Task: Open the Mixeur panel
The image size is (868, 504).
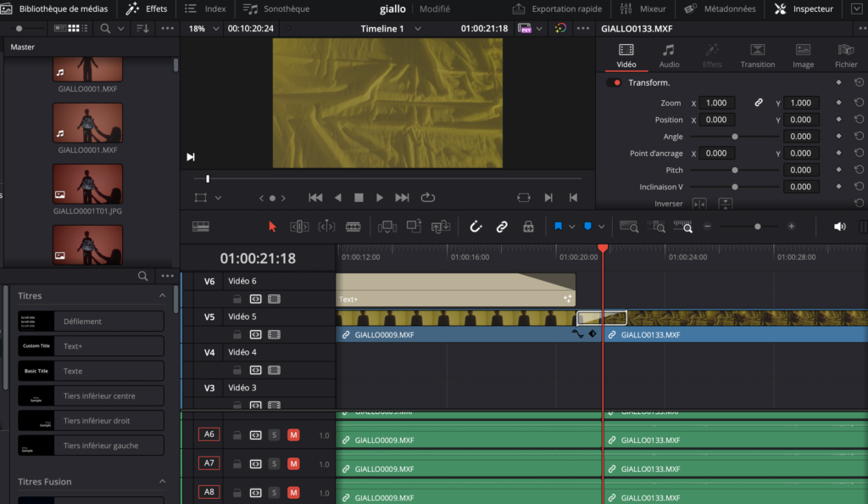Action: click(x=643, y=8)
